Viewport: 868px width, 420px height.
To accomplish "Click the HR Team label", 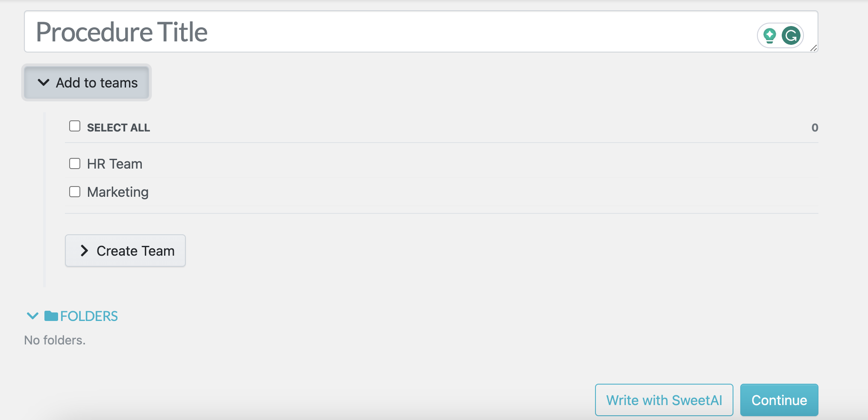I will point(114,164).
